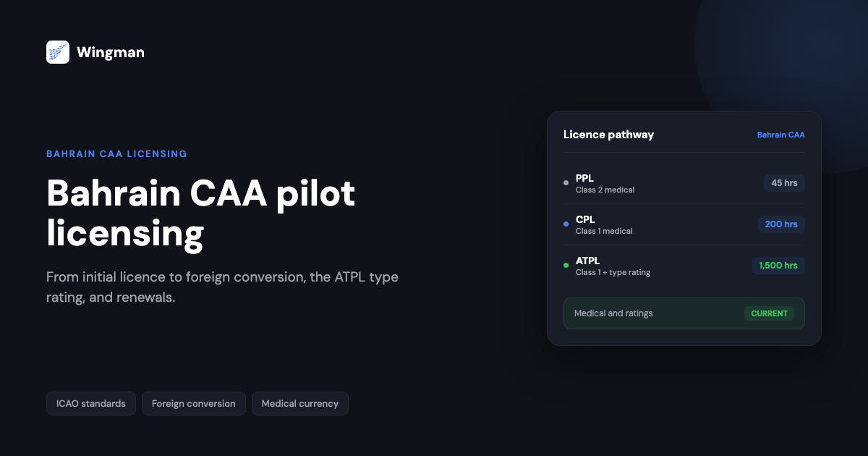Screen dimensions: 868x456
Task: Click the 200 hrs badge
Action: (x=781, y=224)
